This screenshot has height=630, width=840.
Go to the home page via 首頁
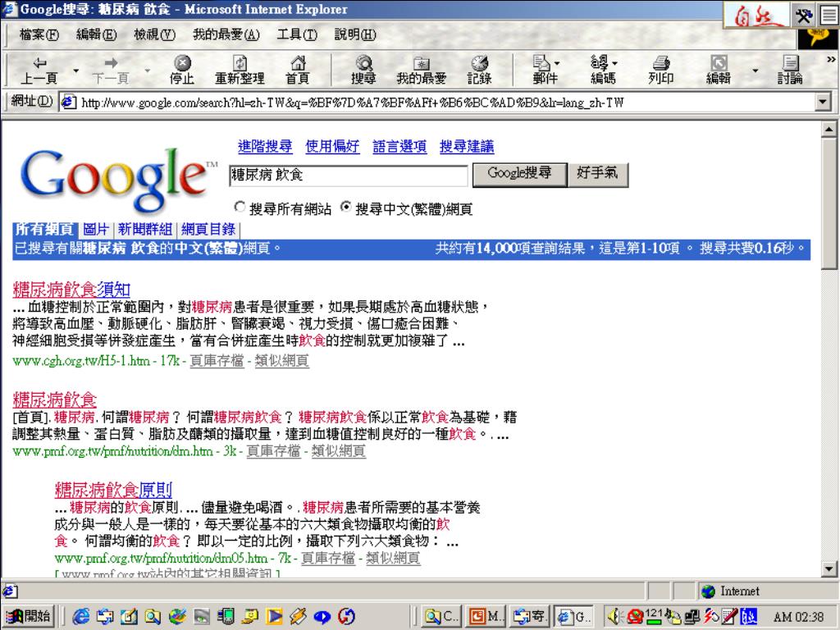click(x=297, y=71)
